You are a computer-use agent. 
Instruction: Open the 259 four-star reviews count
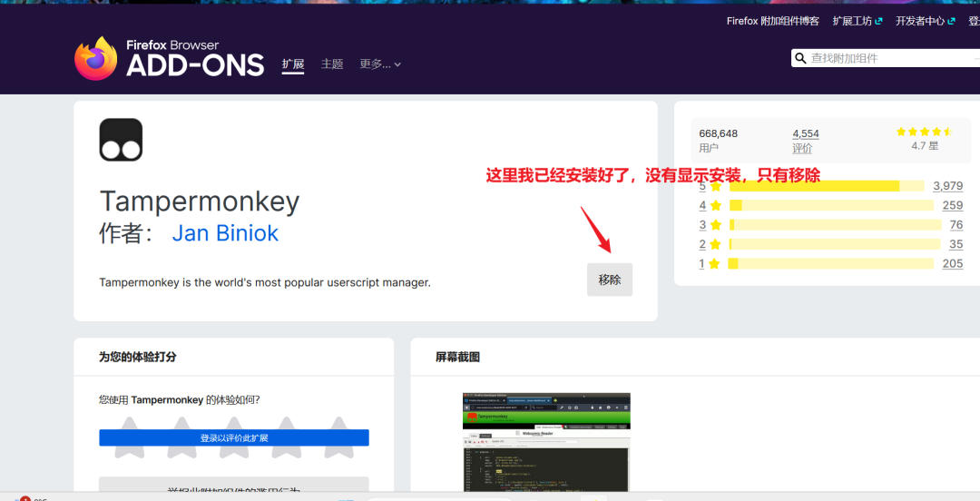tap(953, 205)
